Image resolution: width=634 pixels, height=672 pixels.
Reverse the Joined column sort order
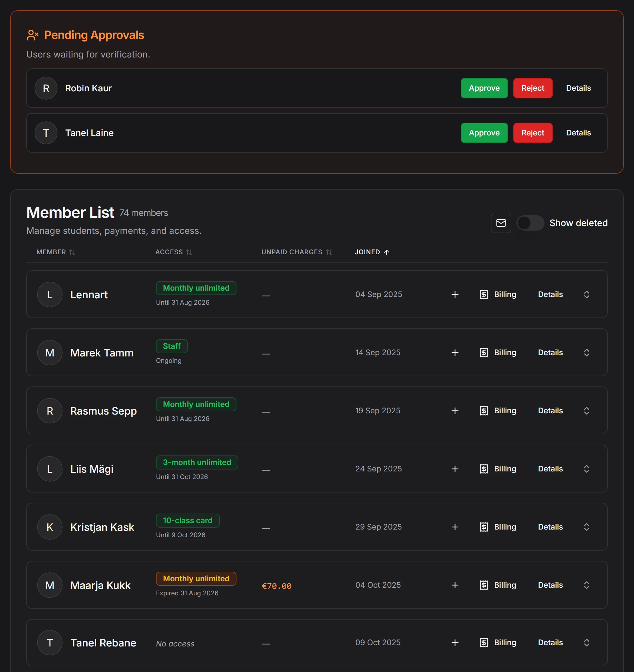click(372, 252)
